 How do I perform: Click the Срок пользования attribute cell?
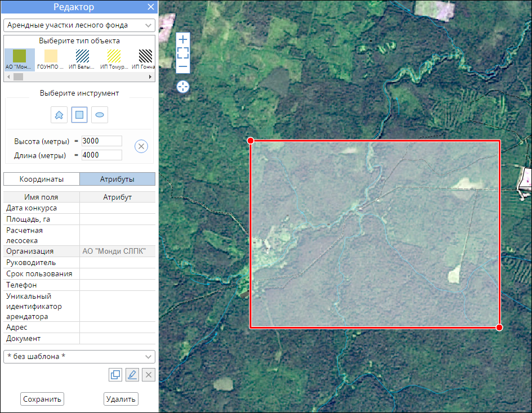[118, 273]
